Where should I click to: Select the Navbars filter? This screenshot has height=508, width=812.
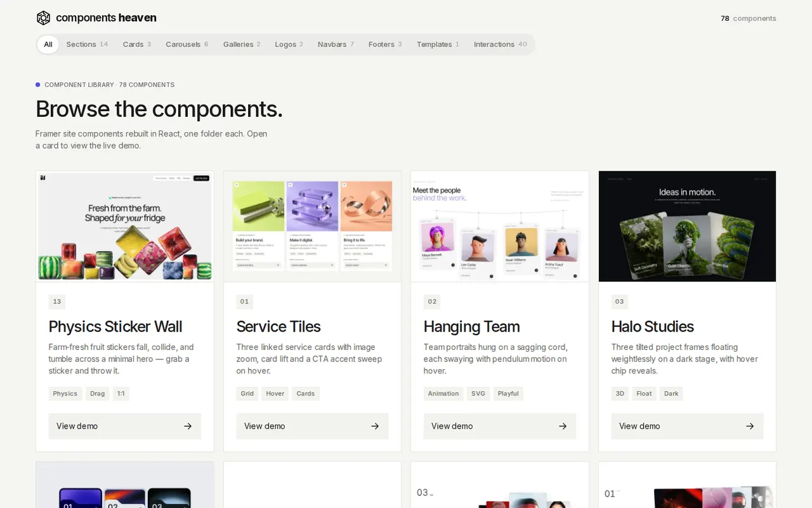pyautogui.click(x=336, y=44)
